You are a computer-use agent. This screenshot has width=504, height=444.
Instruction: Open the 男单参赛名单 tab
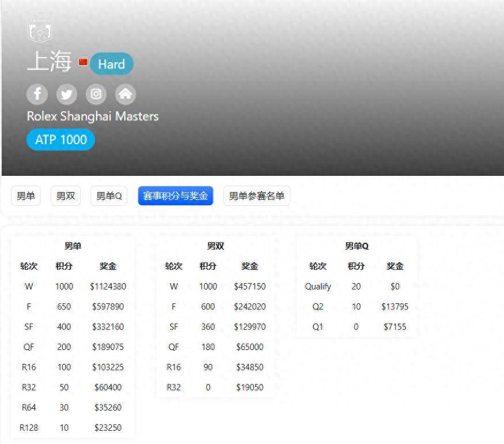(x=256, y=196)
